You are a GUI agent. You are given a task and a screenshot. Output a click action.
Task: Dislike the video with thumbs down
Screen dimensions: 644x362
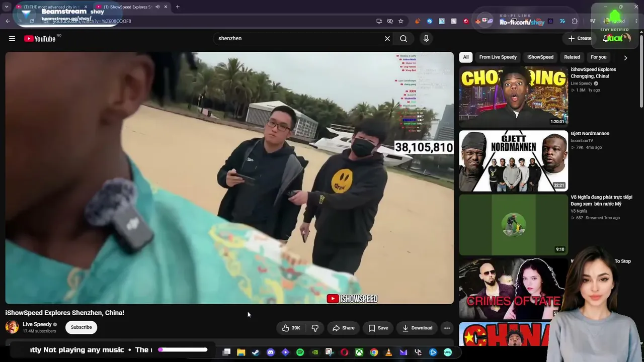pyautogui.click(x=315, y=328)
